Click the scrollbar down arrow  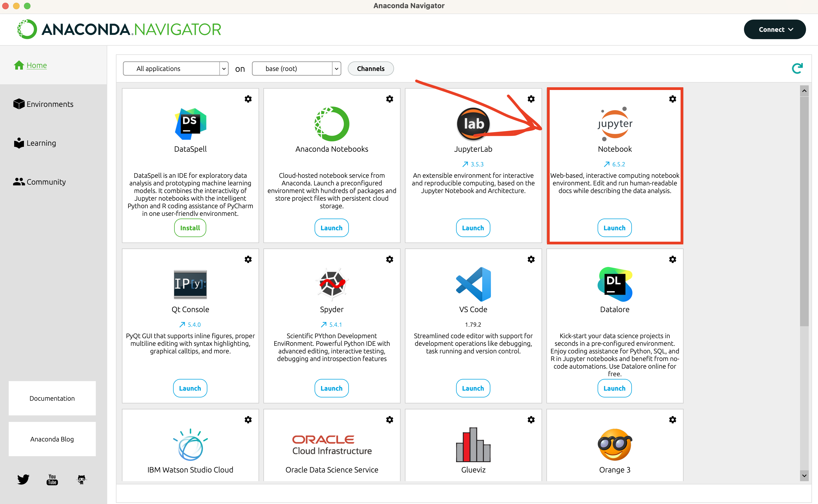(x=804, y=476)
